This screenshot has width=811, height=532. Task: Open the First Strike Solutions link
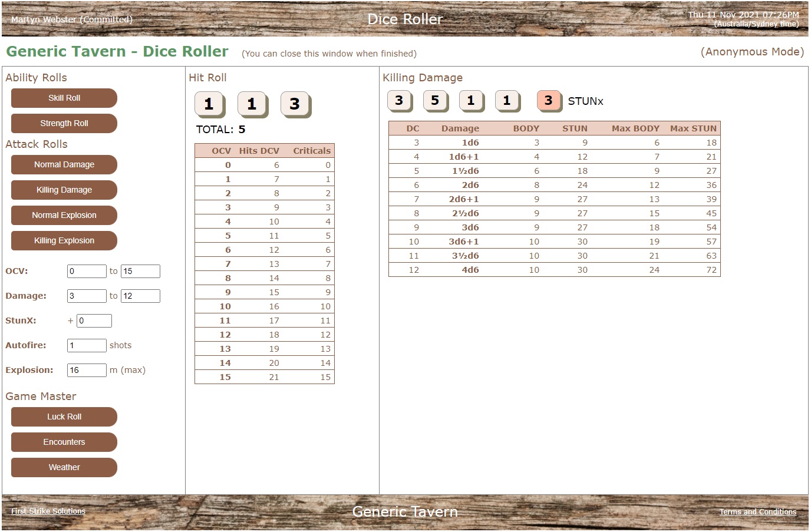point(48,511)
